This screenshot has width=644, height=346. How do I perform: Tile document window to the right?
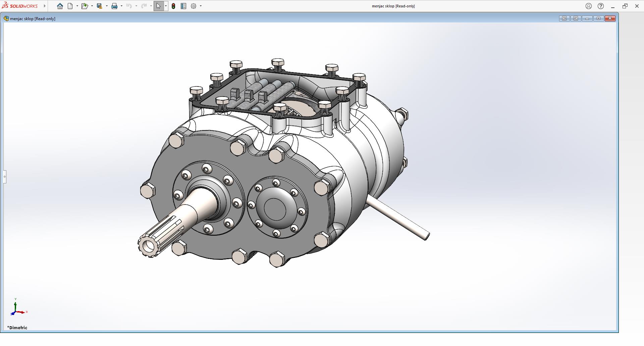coord(576,18)
